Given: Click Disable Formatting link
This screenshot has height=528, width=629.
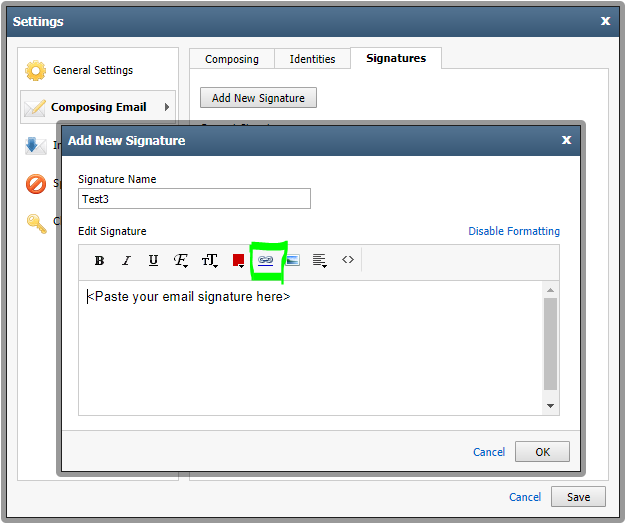Looking at the screenshot, I should (515, 232).
